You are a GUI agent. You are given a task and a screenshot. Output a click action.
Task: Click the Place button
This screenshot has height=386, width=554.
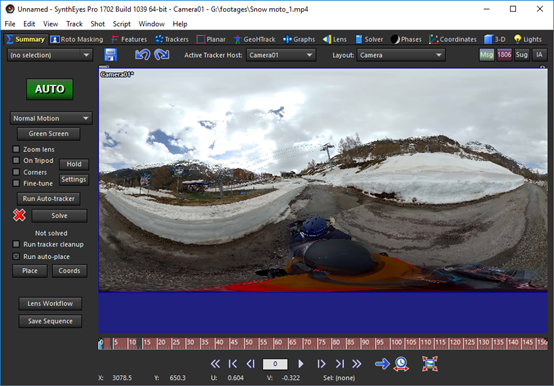pyautogui.click(x=30, y=271)
